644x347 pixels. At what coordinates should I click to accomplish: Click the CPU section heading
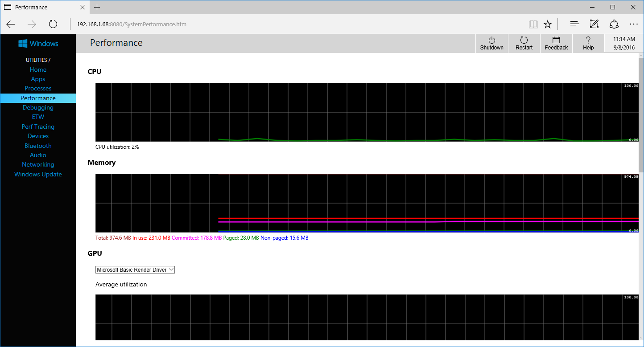(95, 71)
